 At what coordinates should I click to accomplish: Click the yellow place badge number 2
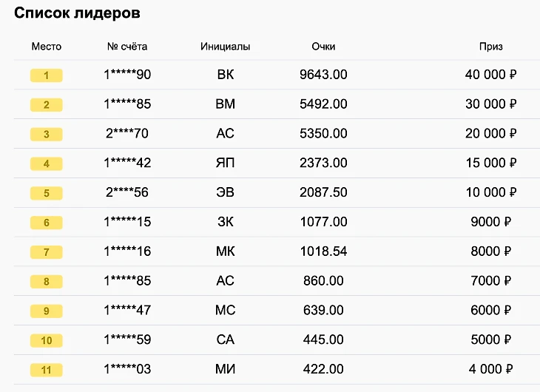coord(47,105)
